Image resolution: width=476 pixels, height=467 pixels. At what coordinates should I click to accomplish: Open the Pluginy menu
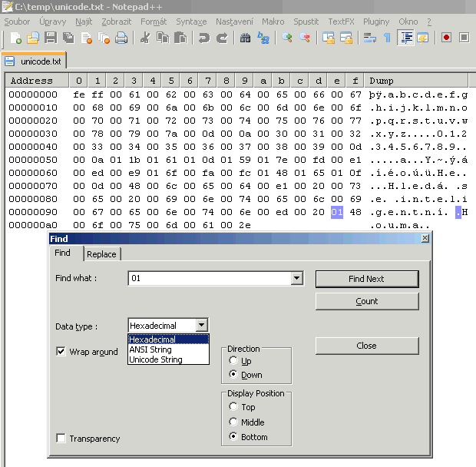pos(376,22)
